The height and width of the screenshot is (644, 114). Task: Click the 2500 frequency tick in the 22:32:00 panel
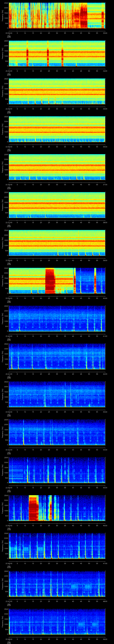pos(6,3)
